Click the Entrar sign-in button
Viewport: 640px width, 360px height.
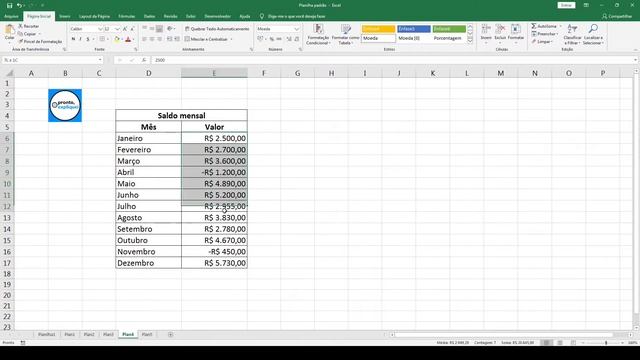[566, 5]
